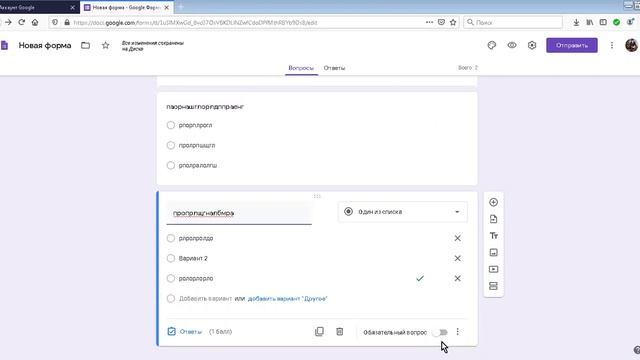The image size is (640, 360).
Task: Add title and description Tt icon
Action: (x=493, y=236)
